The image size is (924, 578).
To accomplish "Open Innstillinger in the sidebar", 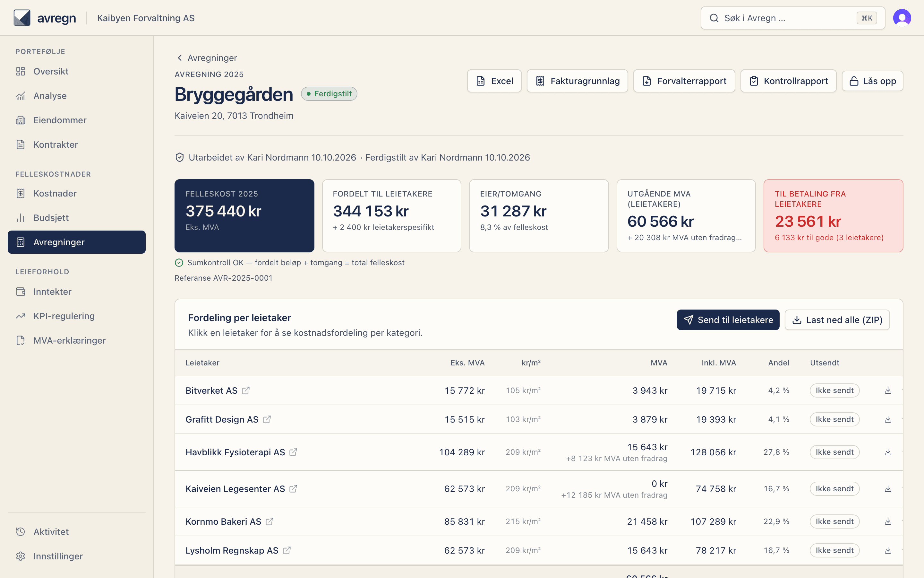I will click(76, 556).
